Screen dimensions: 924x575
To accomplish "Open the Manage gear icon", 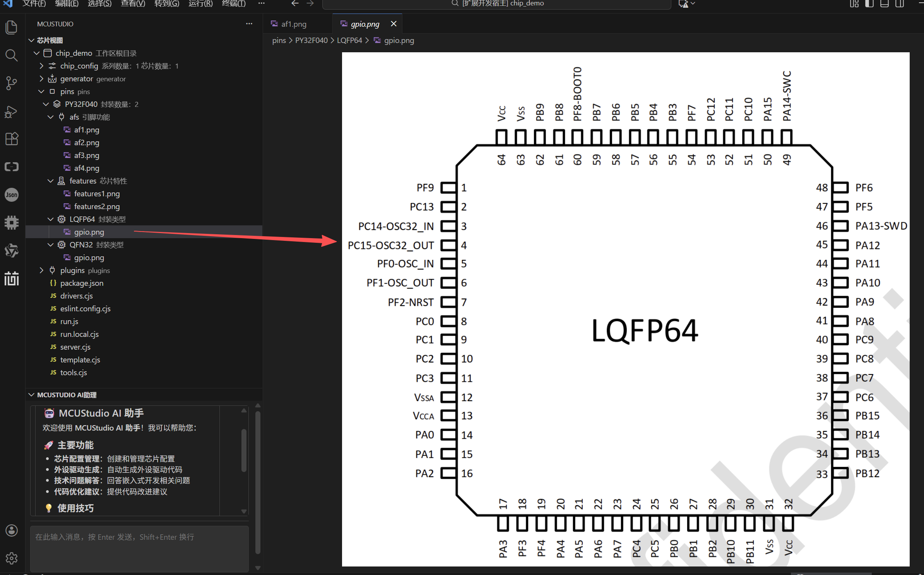I will pyautogui.click(x=12, y=558).
